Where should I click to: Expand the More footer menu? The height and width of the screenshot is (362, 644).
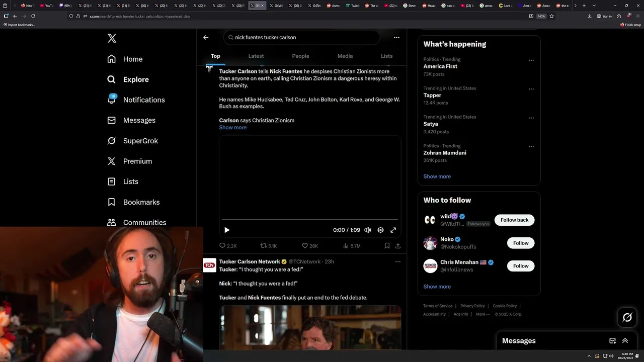point(482,314)
